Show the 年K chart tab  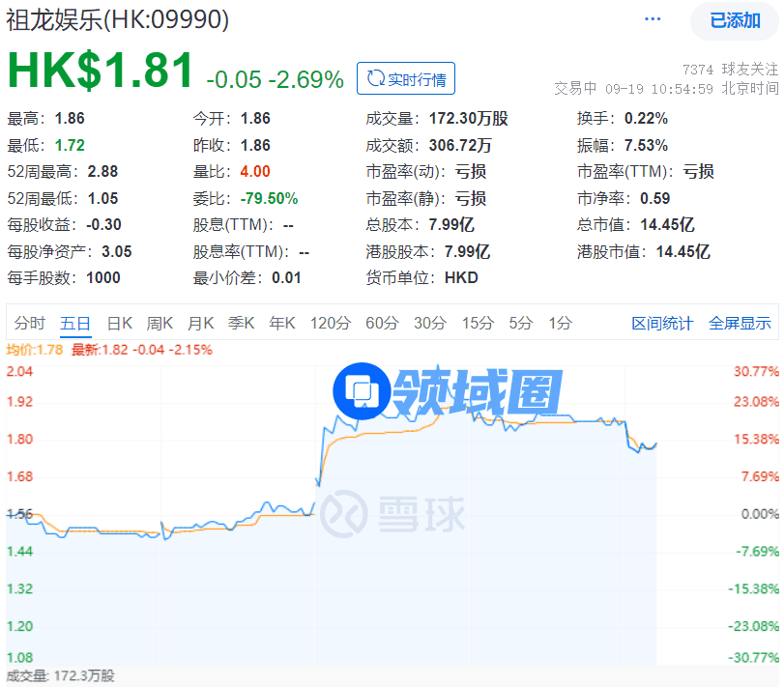point(281,324)
